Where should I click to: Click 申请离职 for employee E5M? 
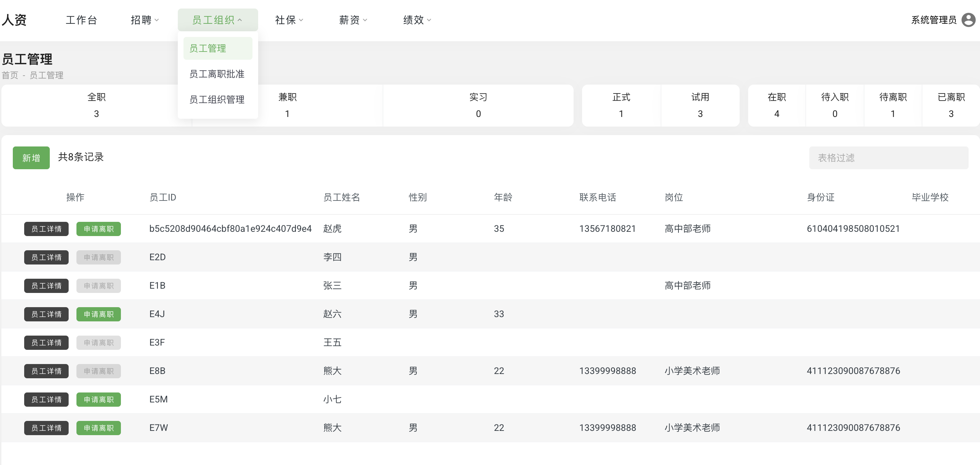pyautogui.click(x=98, y=399)
